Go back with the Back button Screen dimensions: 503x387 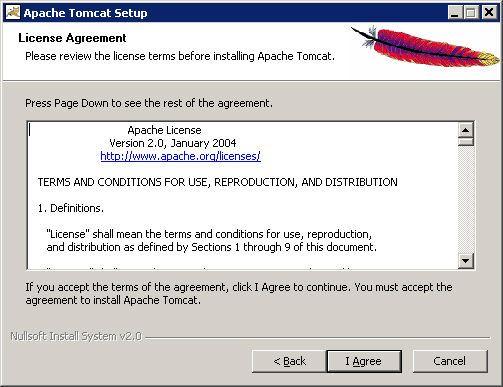point(289,361)
